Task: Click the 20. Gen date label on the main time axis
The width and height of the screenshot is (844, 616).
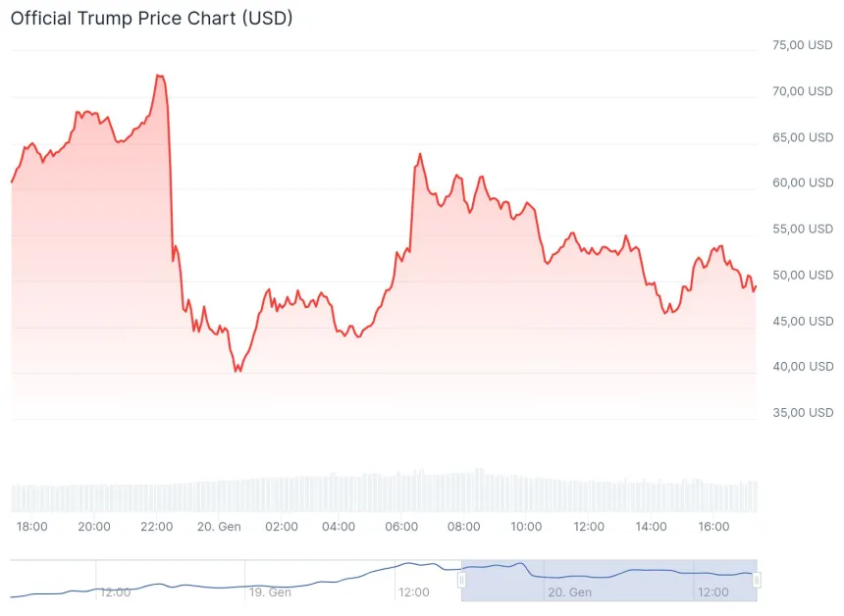Action: (219, 527)
